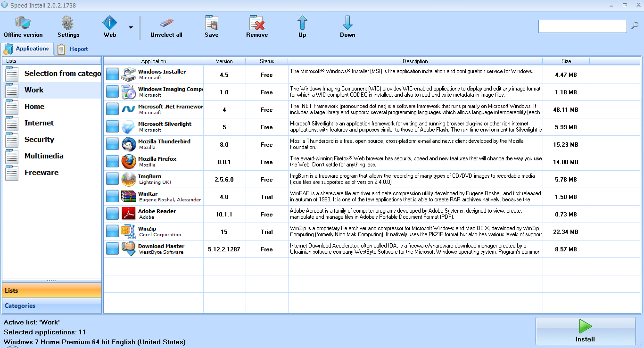Click the sidebar splitter grip dots
Screen dimensions: 644x348
tap(52, 281)
